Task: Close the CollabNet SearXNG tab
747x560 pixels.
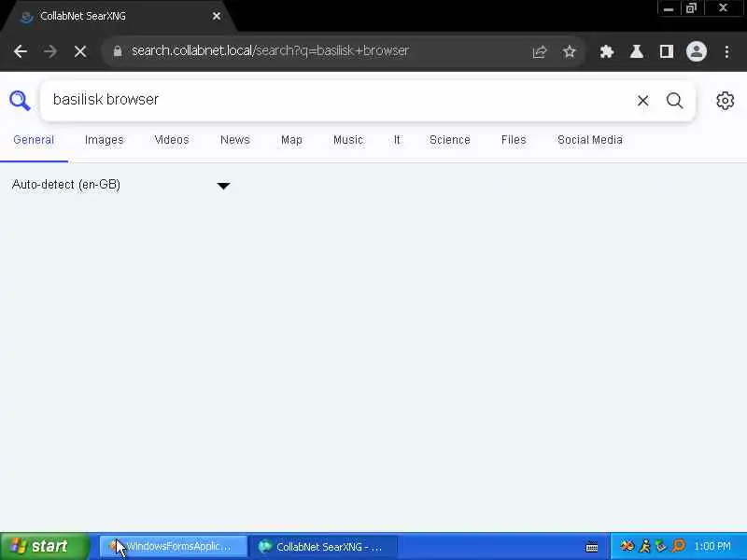Action: pos(217,16)
